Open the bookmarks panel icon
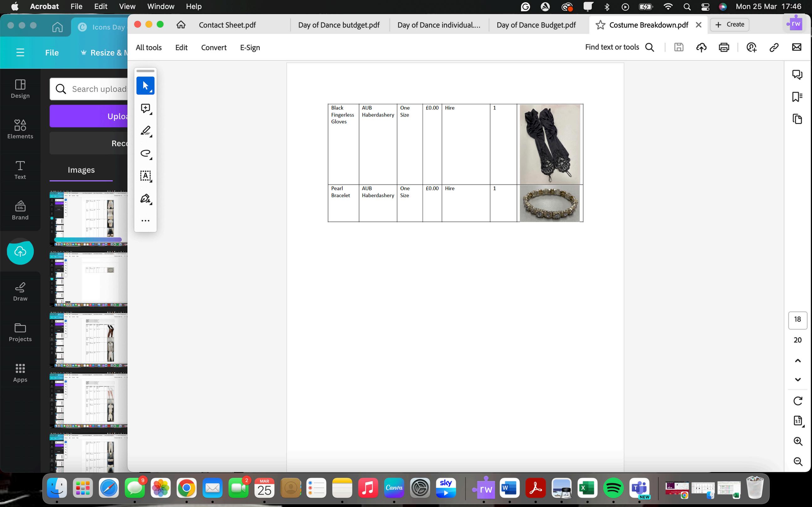This screenshot has height=507, width=812. pyautogui.click(x=797, y=97)
